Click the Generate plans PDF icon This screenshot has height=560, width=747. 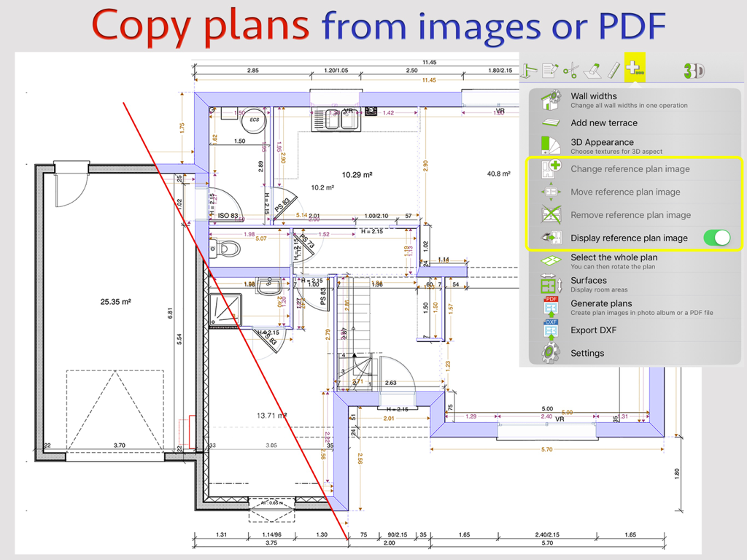point(551,307)
